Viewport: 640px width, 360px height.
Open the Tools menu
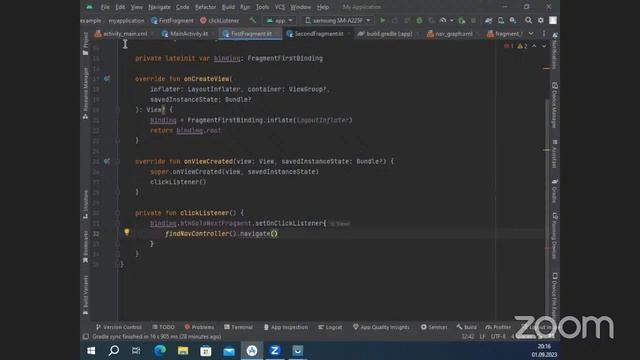pos(262,7)
